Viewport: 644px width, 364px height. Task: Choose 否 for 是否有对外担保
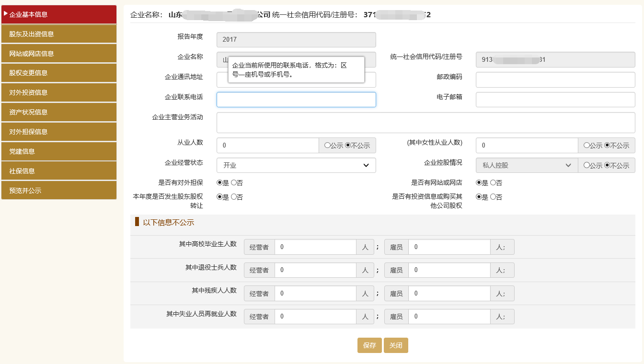tap(234, 182)
